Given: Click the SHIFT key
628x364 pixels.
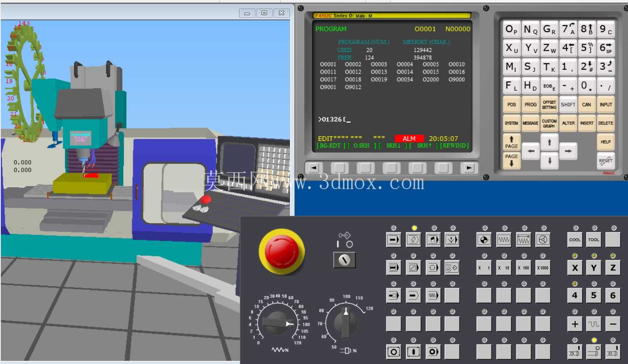Looking at the screenshot, I should point(568,104).
